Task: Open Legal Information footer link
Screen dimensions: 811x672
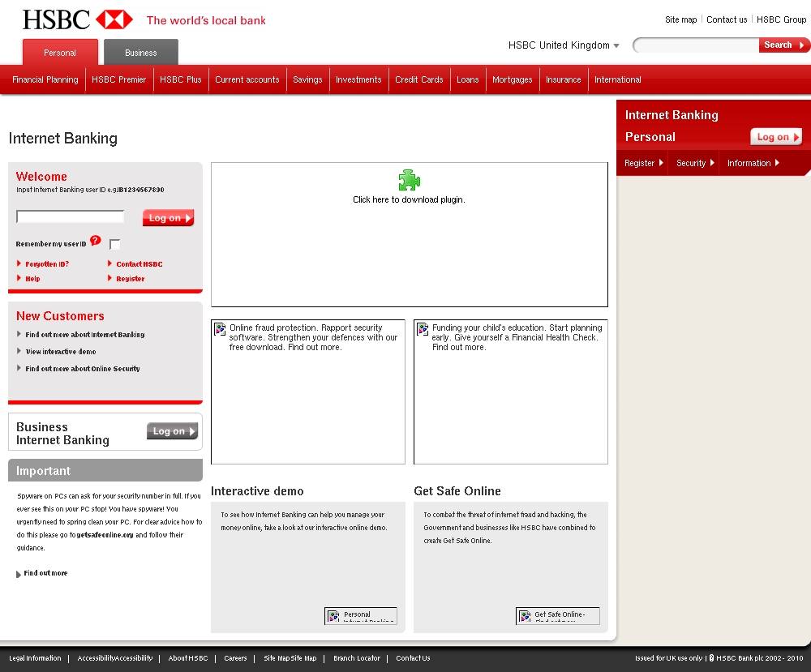Action: click(x=35, y=658)
